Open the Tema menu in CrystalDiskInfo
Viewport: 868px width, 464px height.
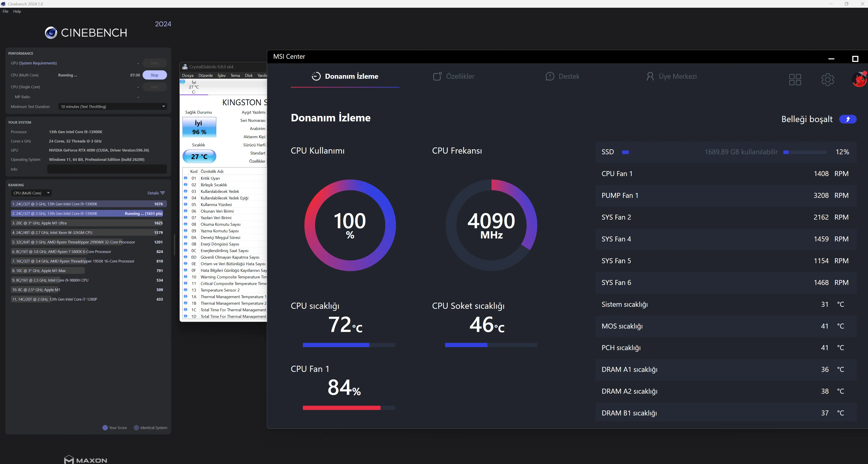tap(235, 76)
